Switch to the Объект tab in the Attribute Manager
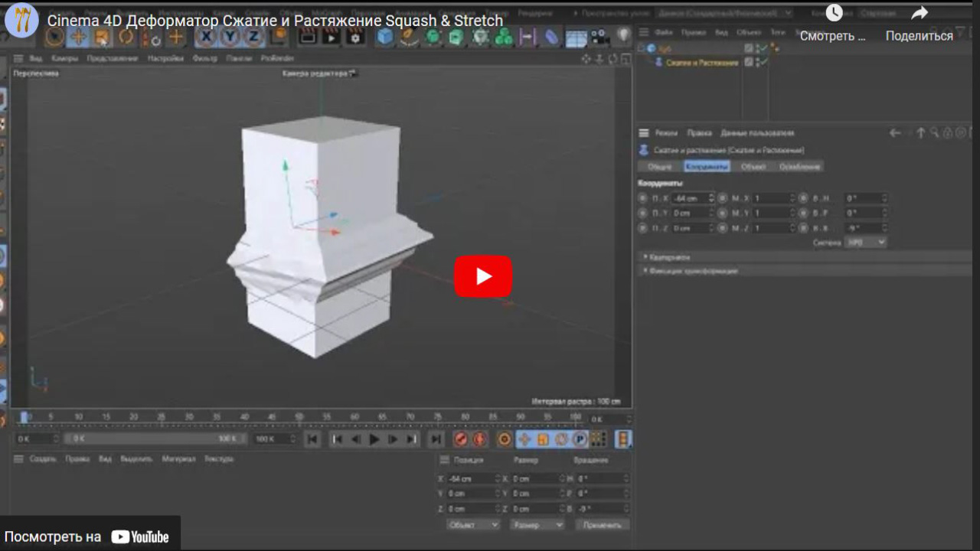980x551 pixels. 753,166
